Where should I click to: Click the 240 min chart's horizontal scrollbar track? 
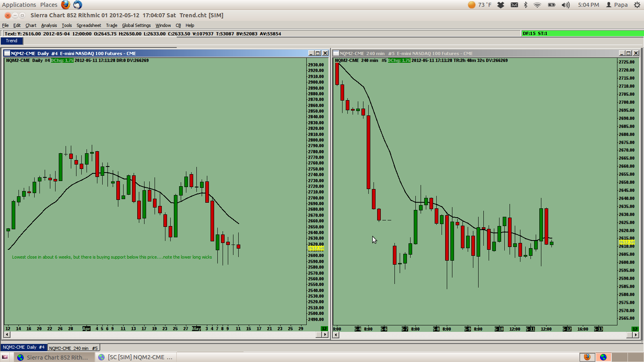click(485, 335)
